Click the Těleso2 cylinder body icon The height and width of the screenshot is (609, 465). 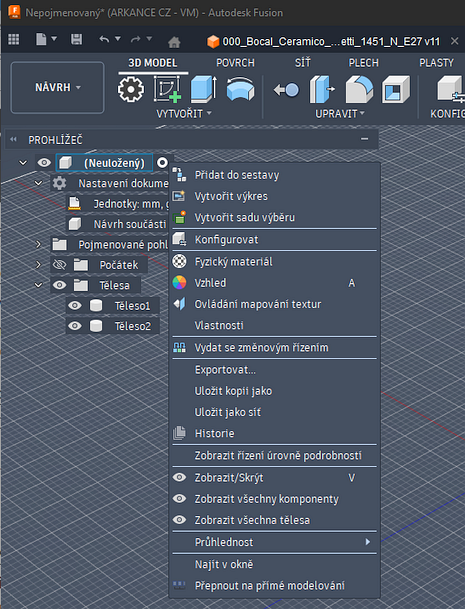(96, 326)
